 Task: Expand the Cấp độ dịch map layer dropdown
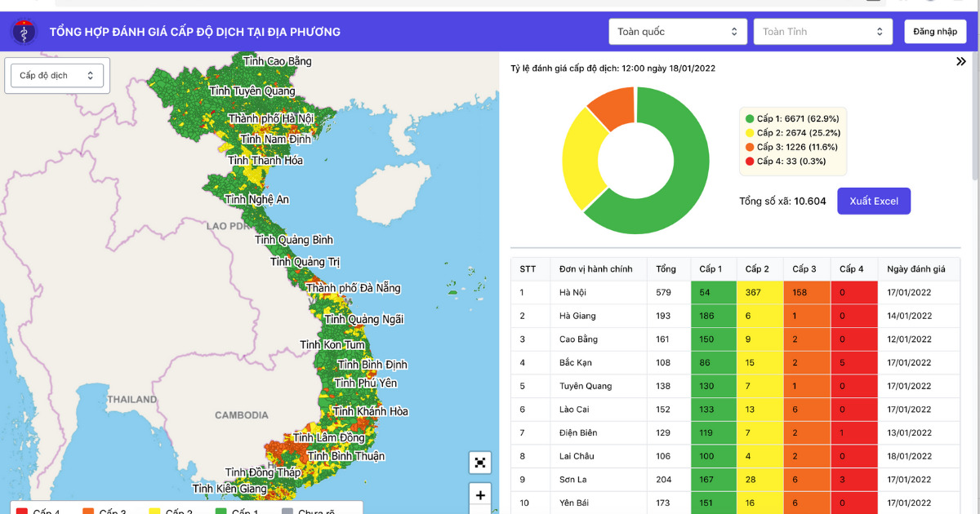[x=56, y=76]
